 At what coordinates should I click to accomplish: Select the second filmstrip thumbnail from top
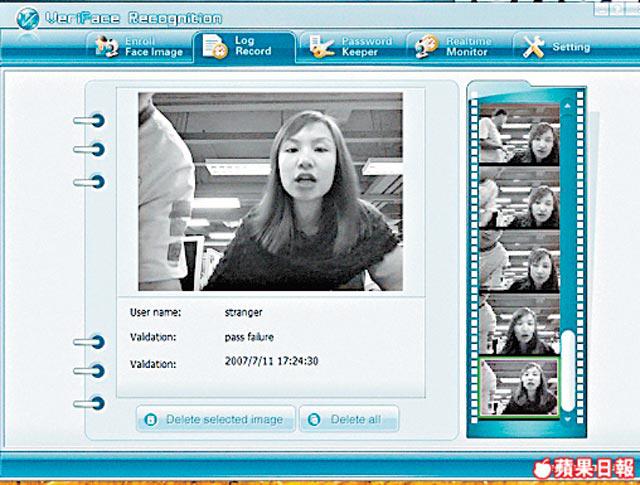click(519, 200)
